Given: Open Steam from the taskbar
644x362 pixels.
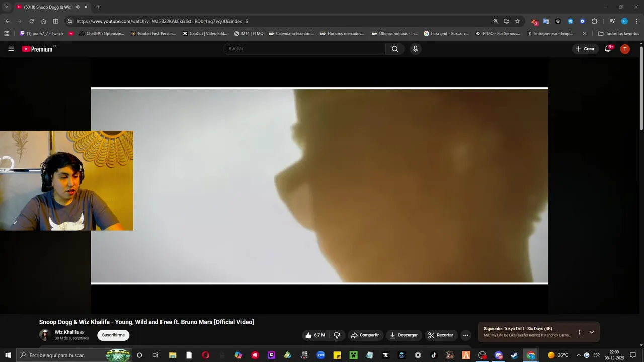Looking at the screenshot, I should pos(514,355).
